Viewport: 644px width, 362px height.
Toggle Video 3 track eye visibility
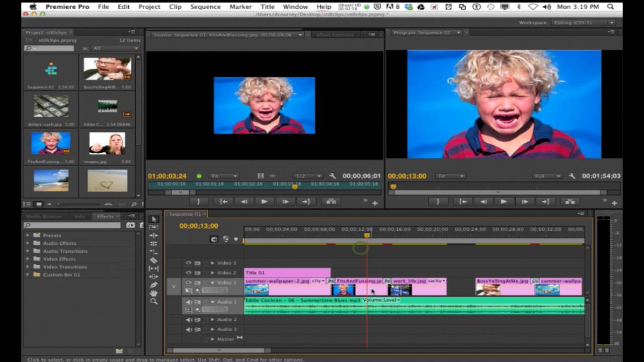pos(189,263)
